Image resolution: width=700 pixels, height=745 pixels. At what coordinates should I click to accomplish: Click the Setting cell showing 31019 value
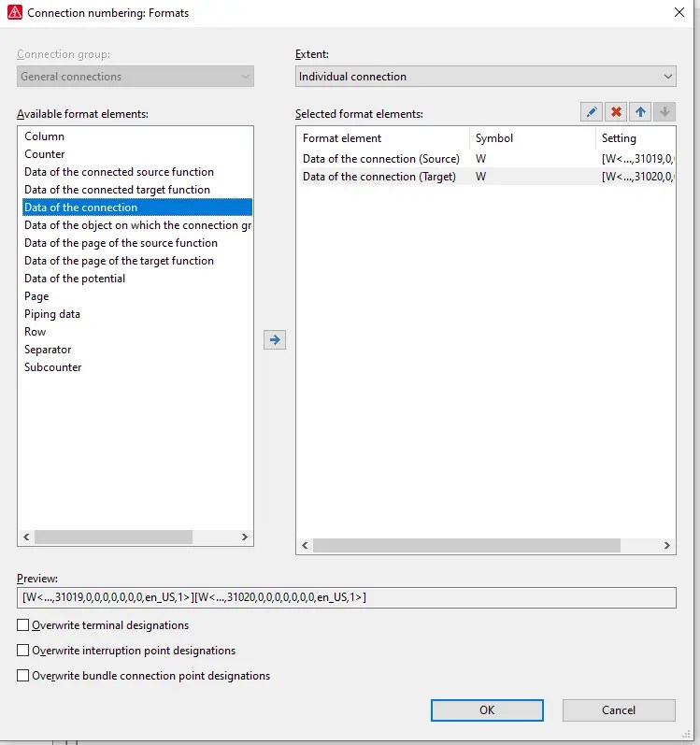point(636,159)
